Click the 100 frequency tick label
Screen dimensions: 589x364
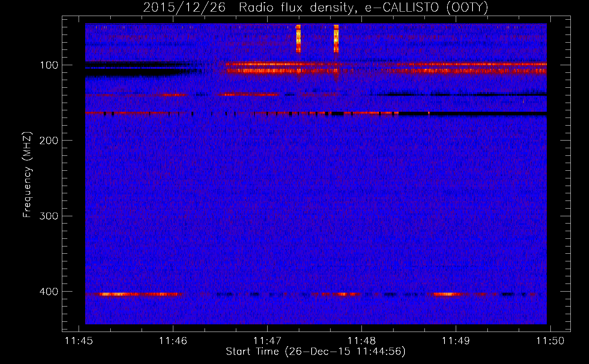[49, 65]
